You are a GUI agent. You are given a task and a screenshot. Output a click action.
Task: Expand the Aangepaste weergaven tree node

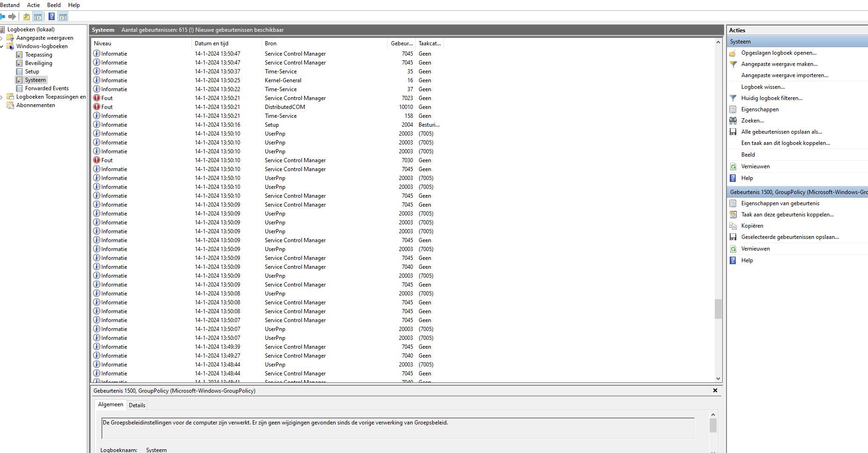(2, 38)
